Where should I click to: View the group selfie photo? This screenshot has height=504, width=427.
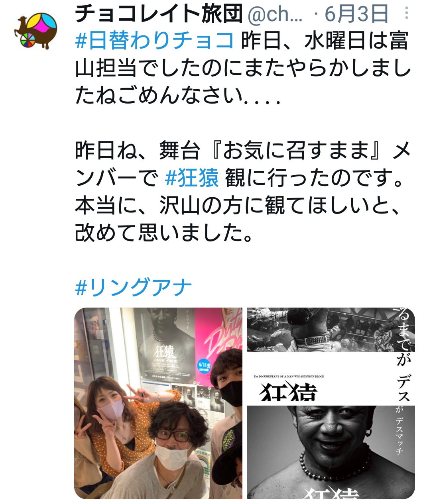click(x=158, y=403)
